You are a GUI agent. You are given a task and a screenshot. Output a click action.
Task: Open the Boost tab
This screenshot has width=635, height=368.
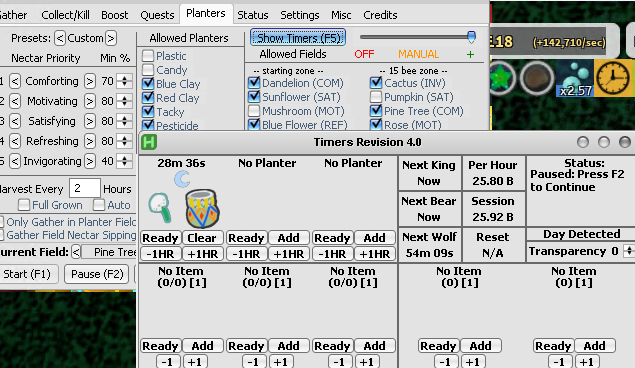tap(115, 15)
